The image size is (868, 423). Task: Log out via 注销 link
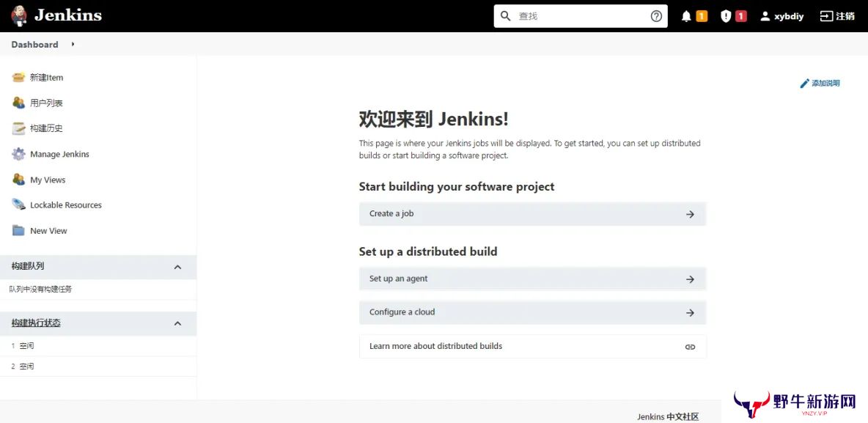click(x=845, y=16)
